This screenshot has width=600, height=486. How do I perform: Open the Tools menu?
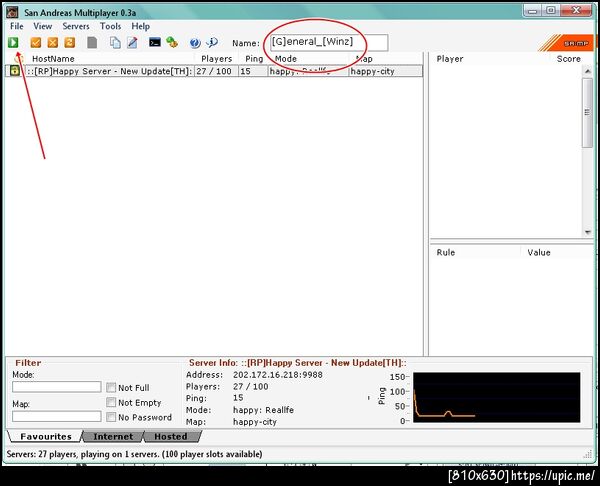[x=110, y=26]
